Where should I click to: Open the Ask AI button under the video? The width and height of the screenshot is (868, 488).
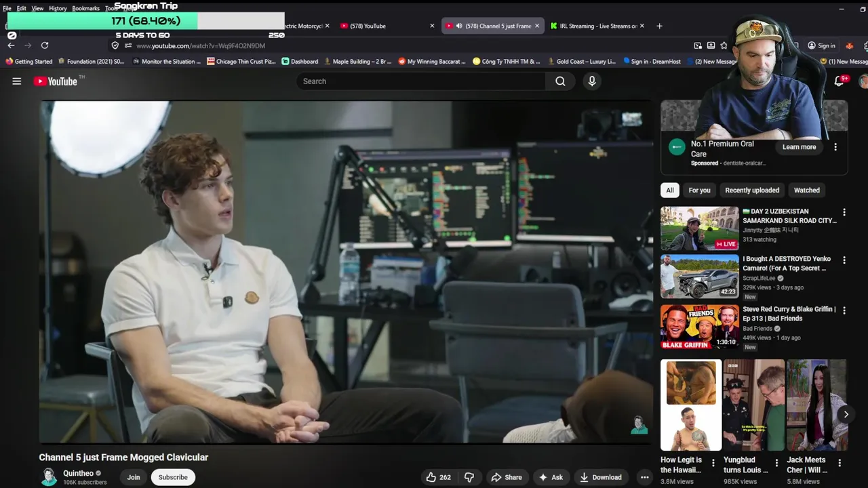pos(551,477)
